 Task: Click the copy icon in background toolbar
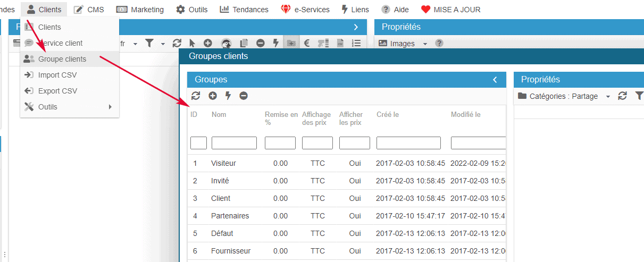click(x=244, y=44)
